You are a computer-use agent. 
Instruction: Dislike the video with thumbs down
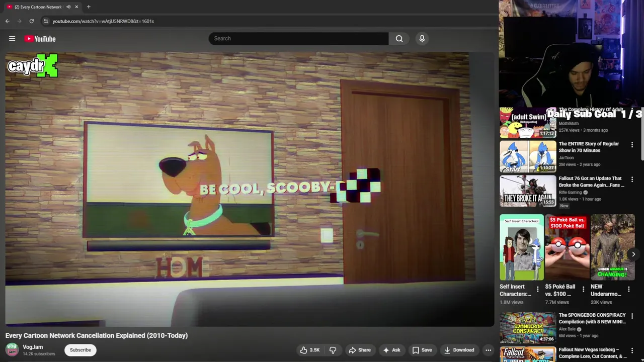pos(333,350)
